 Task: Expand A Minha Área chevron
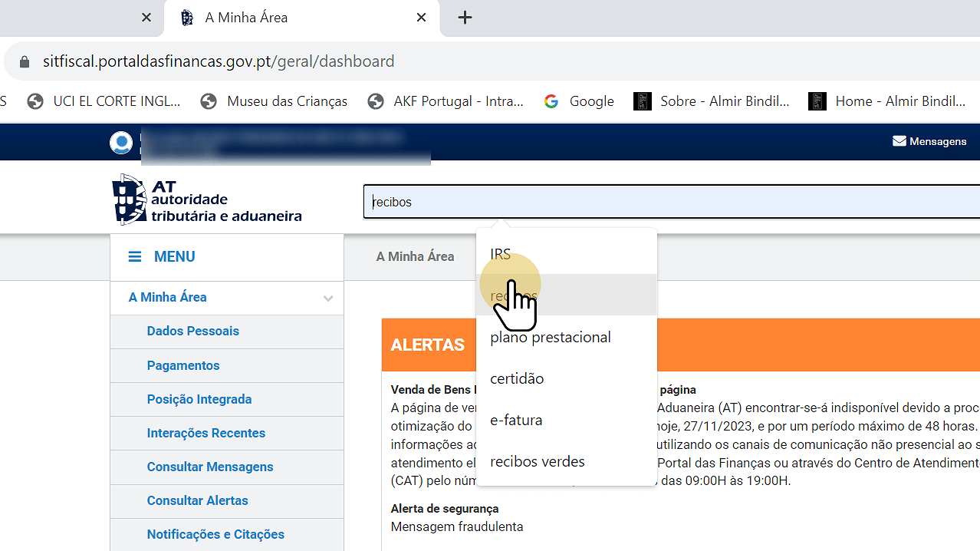pyautogui.click(x=328, y=298)
